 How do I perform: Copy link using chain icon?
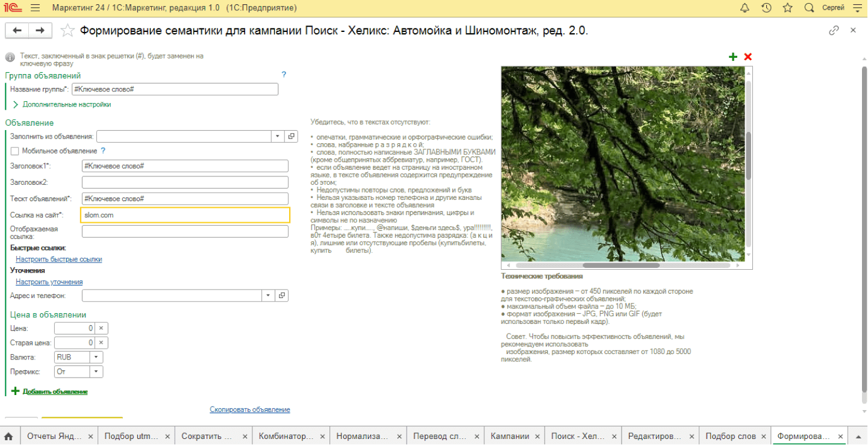click(834, 31)
